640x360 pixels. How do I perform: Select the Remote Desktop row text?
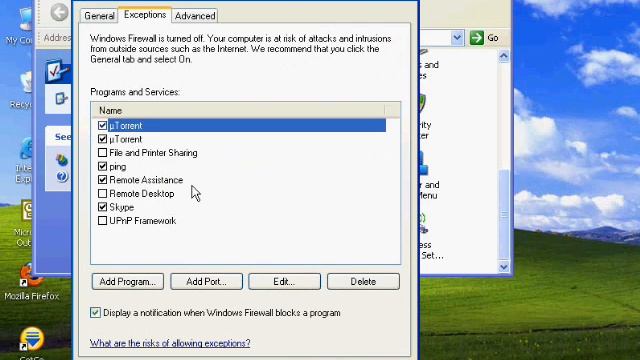click(x=142, y=193)
